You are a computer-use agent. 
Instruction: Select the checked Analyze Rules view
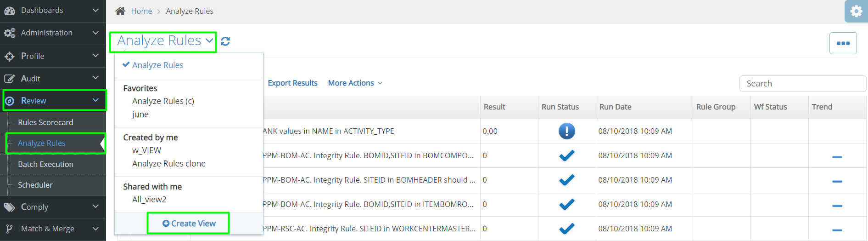pyautogui.click(x=157, y=65)
